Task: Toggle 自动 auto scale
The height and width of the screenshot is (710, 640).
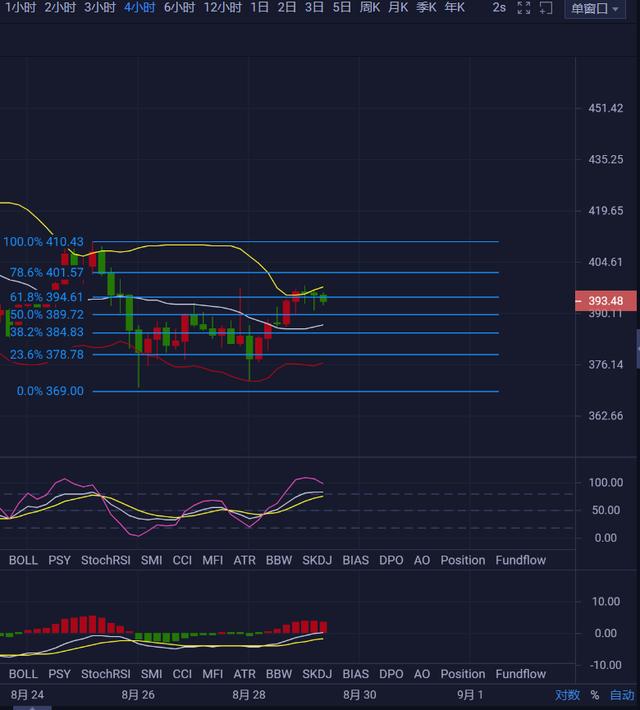Action: [x=622, y=695]
